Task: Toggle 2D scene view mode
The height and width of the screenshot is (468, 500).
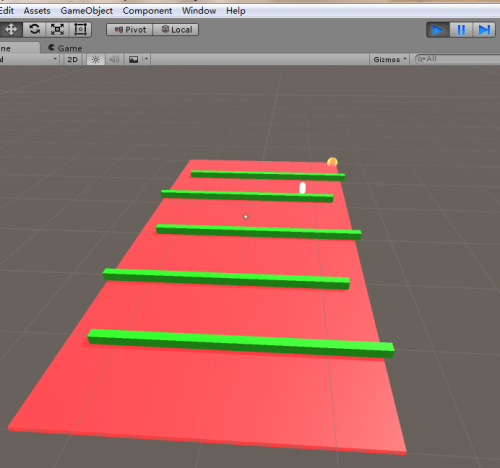Action: pyautogui.click(x=72, y=60)
